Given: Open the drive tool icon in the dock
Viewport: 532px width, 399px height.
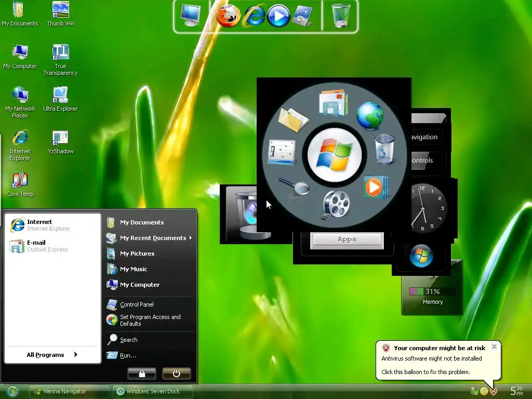Looking at the screenshot, I should 302,16.
